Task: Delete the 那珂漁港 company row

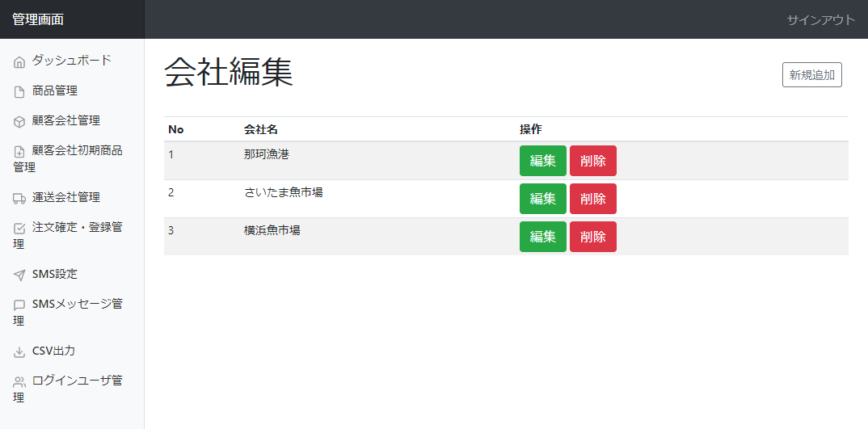Action: click(592, 161)
